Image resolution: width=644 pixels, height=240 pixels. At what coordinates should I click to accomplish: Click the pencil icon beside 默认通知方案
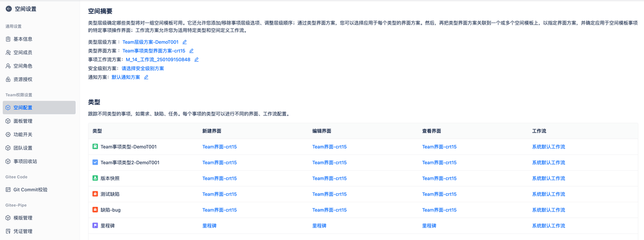tap(146, 77)
